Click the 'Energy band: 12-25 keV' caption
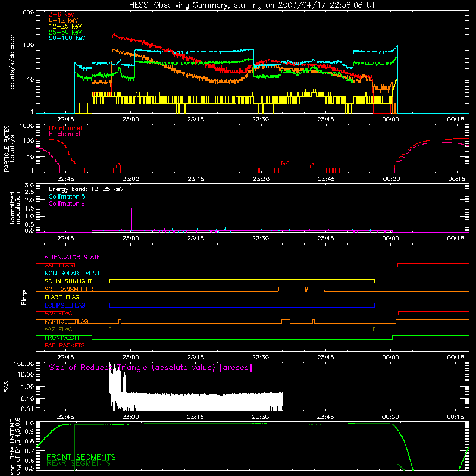 pyautogui.click(x=86, y=189)
